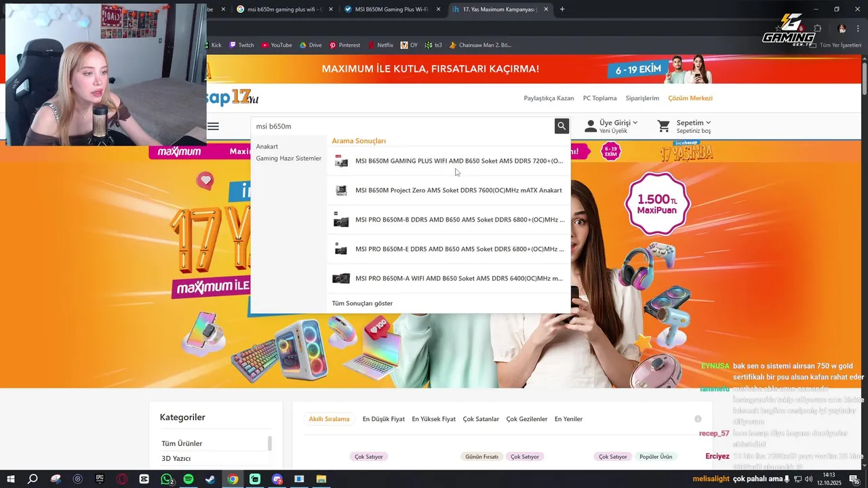Click the volume icon in system tray

[x=808, y=479]
